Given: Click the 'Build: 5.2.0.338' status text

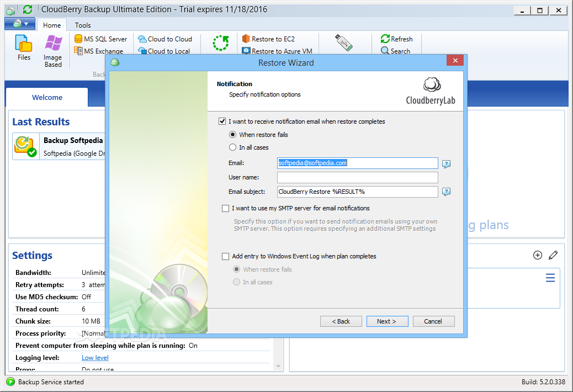Looking at the screenshot, I should [x=543, y=382].
